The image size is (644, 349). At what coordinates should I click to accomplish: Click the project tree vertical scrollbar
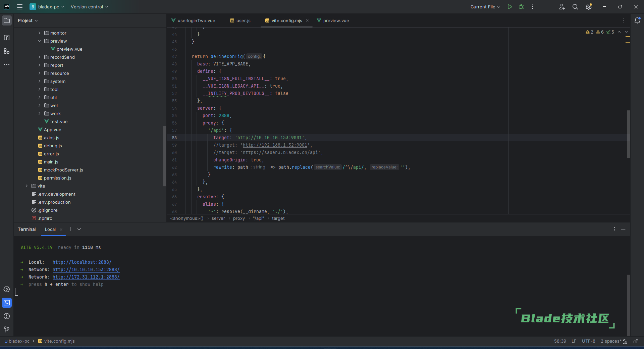coord(164,156)
